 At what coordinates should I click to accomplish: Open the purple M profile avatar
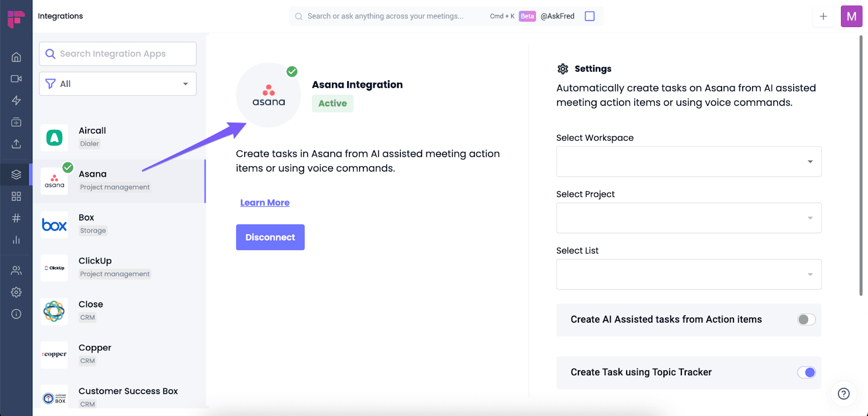click(852, 16)
